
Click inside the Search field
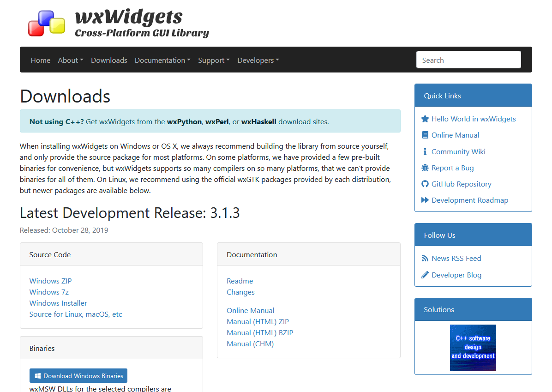(468, 60)
